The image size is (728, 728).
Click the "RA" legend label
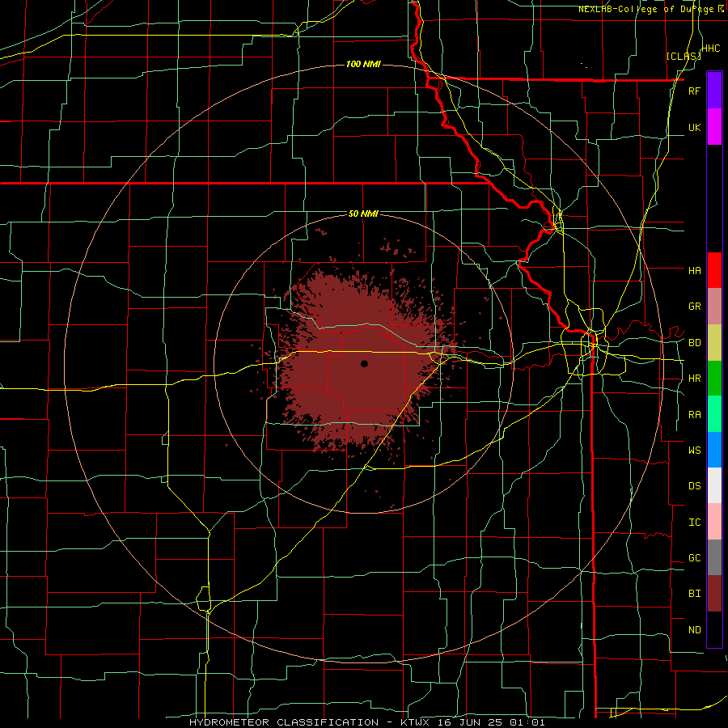pos(694,415)
